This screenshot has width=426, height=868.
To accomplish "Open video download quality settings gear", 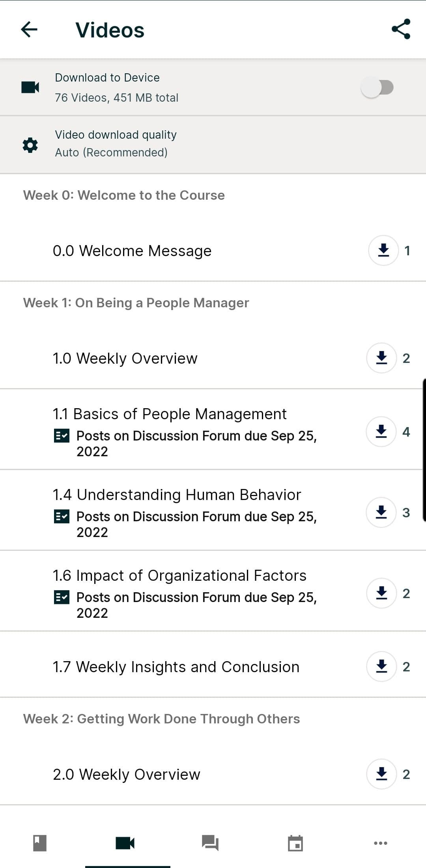I will [x=30, y=144].
